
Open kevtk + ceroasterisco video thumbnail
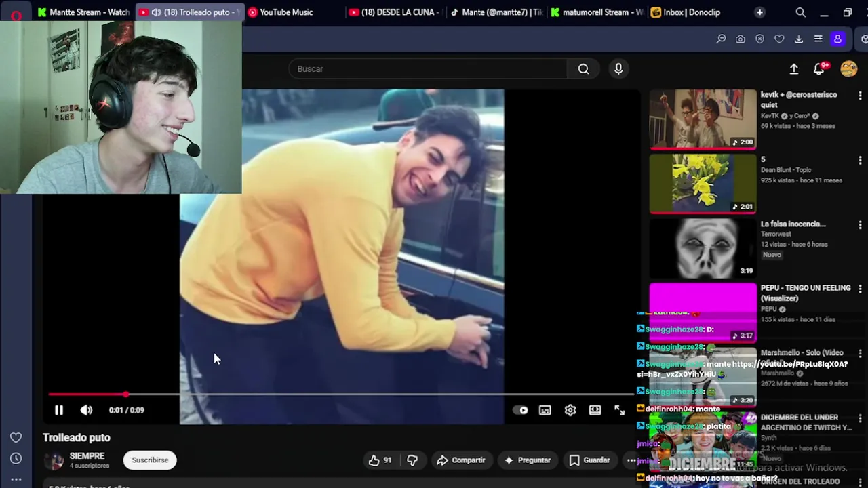(x=703, y=119)
